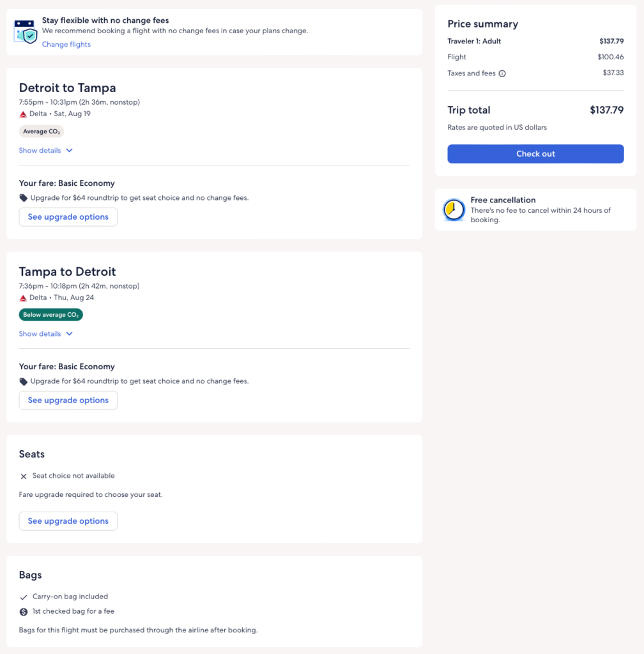
Task: Expand Show details for Tampa to Detroit
Action: coord(40,334)
